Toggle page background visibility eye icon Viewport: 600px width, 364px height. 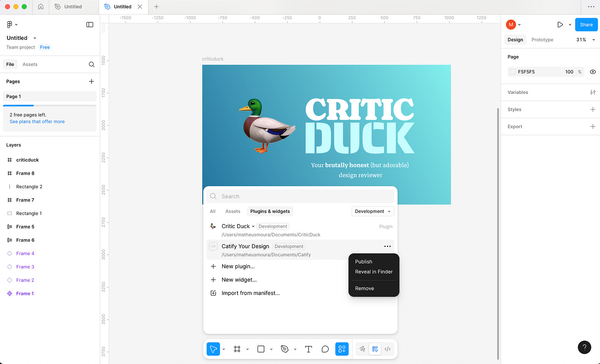tap(593, 72)
